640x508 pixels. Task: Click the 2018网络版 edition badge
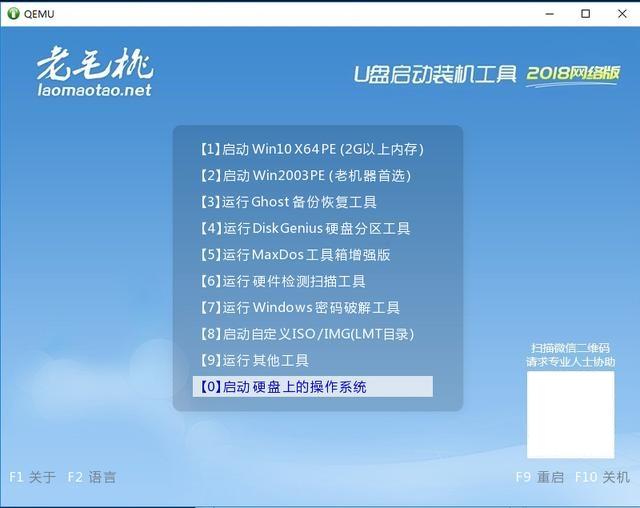tap(573, 75)
